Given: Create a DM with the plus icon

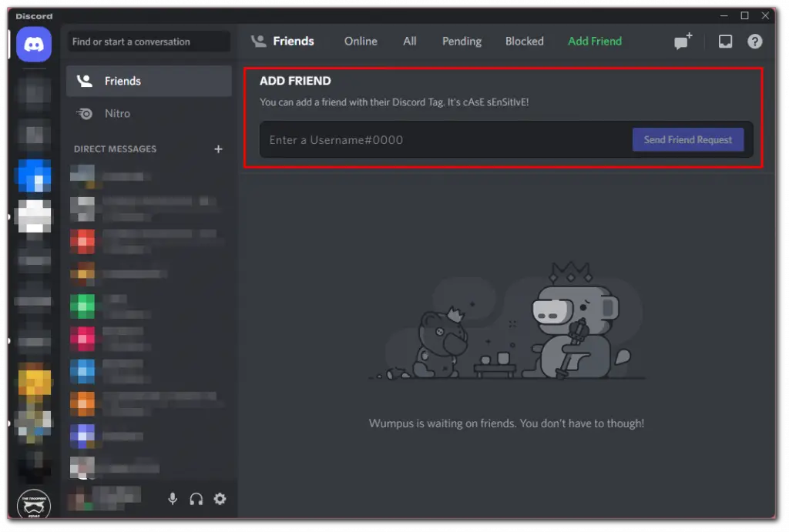Looking at the screenshot, I should click(218, 149).
